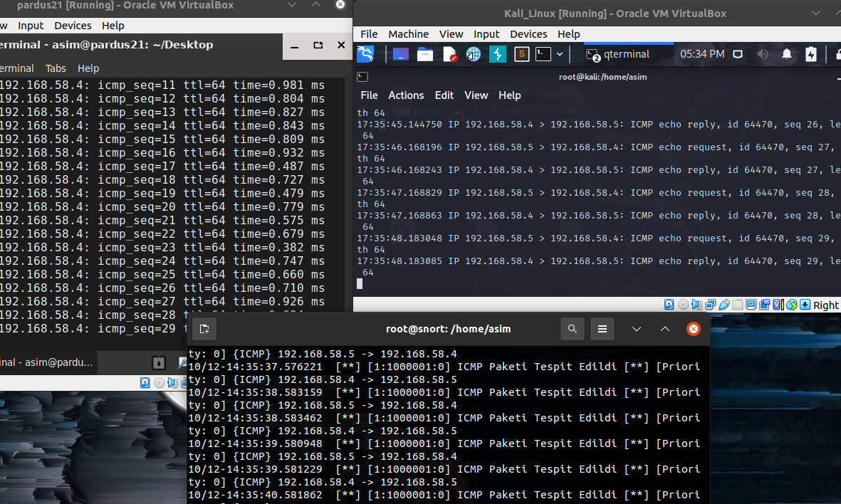Open File menu in Kali VirtualBox window

pos(369,34)
